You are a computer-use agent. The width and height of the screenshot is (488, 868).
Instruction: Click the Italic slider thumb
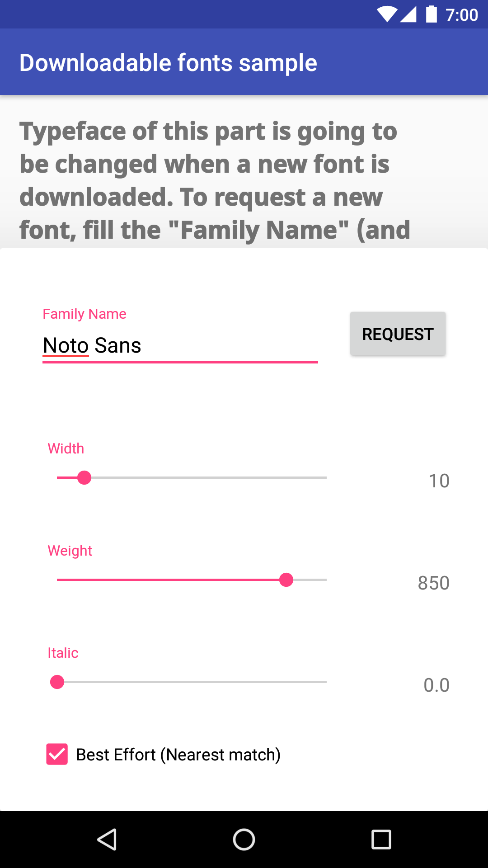pyautogui.click(x=57, y=682)
